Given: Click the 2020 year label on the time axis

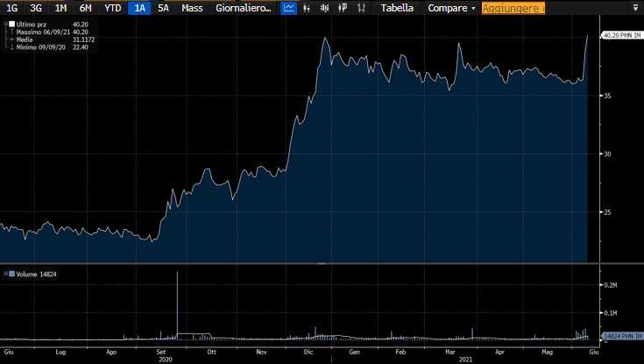Looking at the screenshot, I should point(166,360).
